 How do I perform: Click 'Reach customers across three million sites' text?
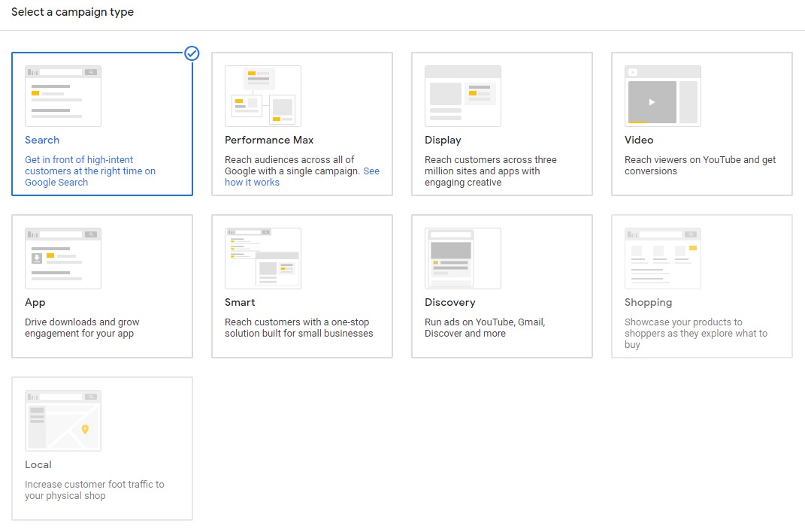(491, 171)
